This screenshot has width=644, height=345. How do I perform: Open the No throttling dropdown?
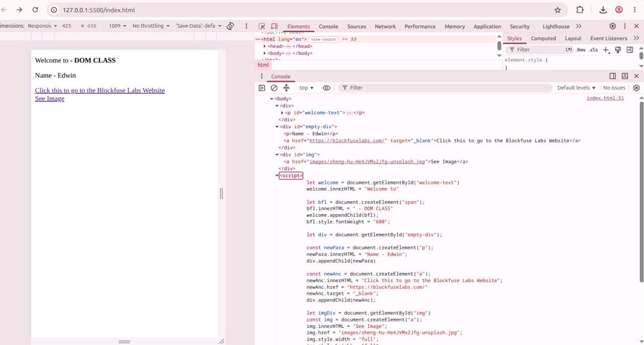pos(151,26)
